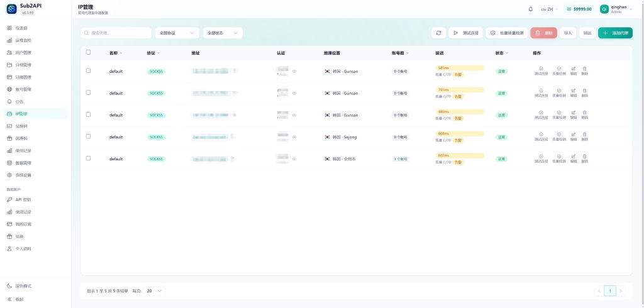This screenshot has width=644, height=308.
Task: Click delete trash icon in first proxy row
Action: tap(584, 70)
